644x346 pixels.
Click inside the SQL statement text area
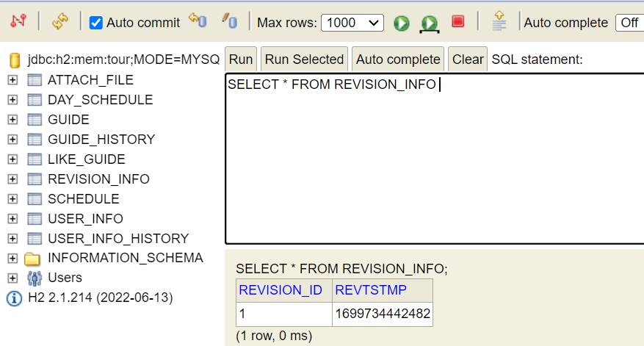click(x=435, y=159)
